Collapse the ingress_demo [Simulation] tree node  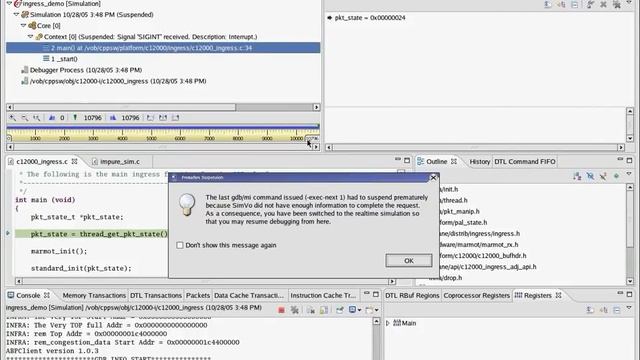[9, 3]
